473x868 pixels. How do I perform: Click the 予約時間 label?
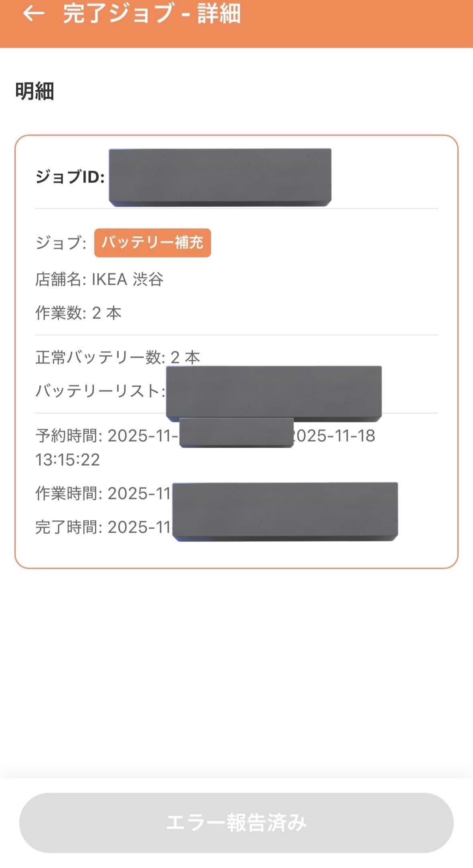coord(69,436)
